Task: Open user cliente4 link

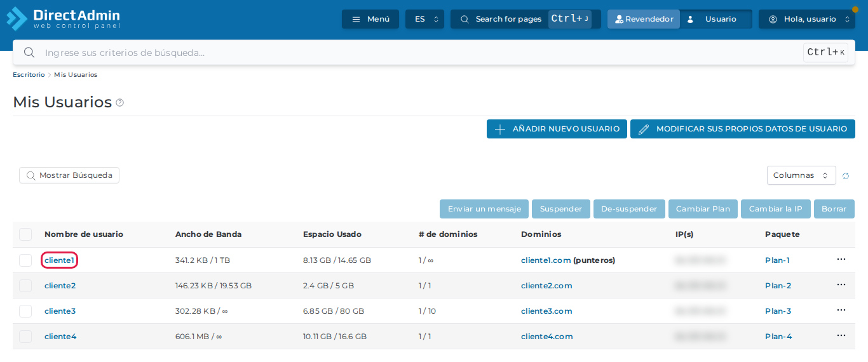Action: [60, 337]
